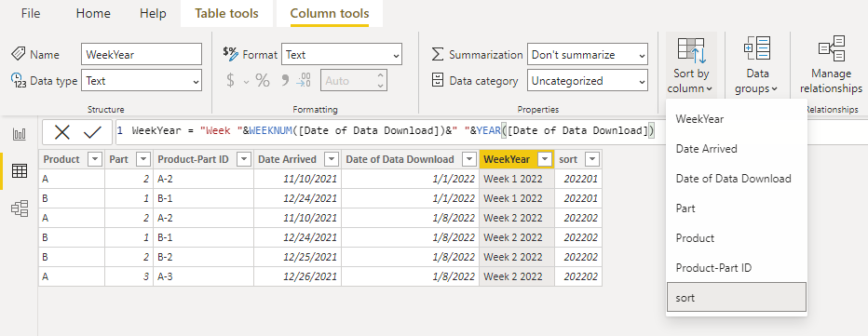The height and width of the screenshot is (336, 868).
Task: Open the Summarization dropdown
Action: (x=588, y=54)
